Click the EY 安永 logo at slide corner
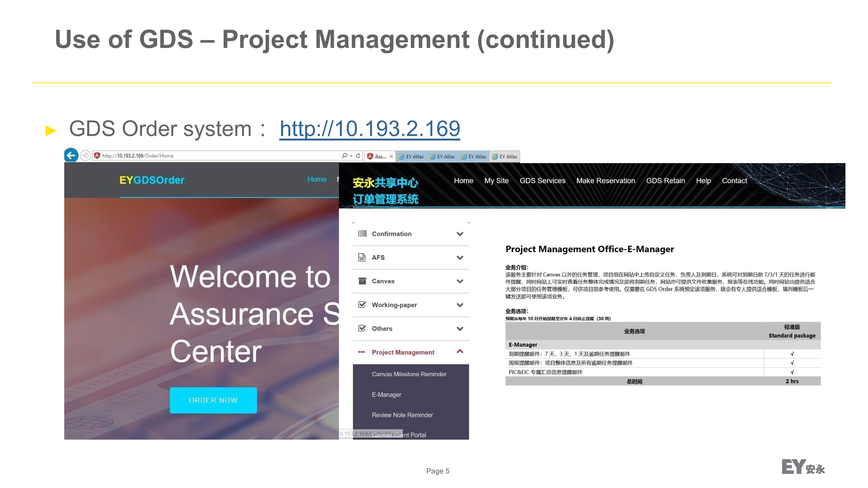The width and height of the screenshot is (868, 488). click(x=803, y=467)
